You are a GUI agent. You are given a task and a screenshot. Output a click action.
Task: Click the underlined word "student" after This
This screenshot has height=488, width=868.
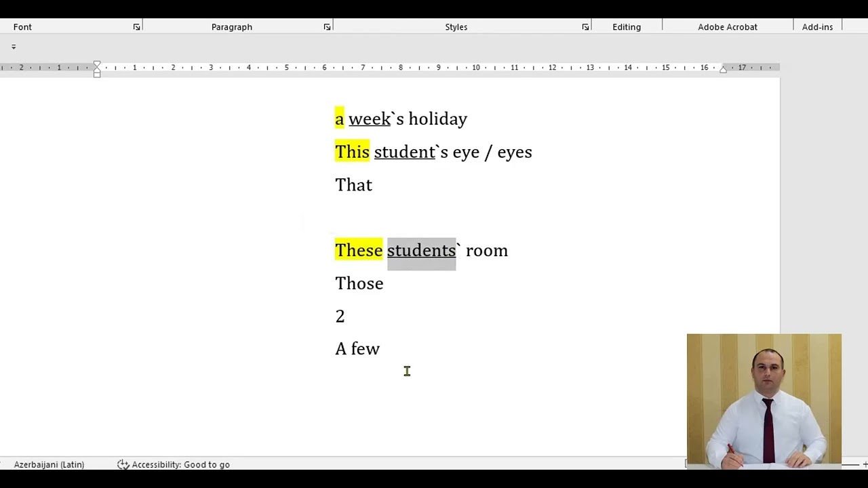coord(404,152)
